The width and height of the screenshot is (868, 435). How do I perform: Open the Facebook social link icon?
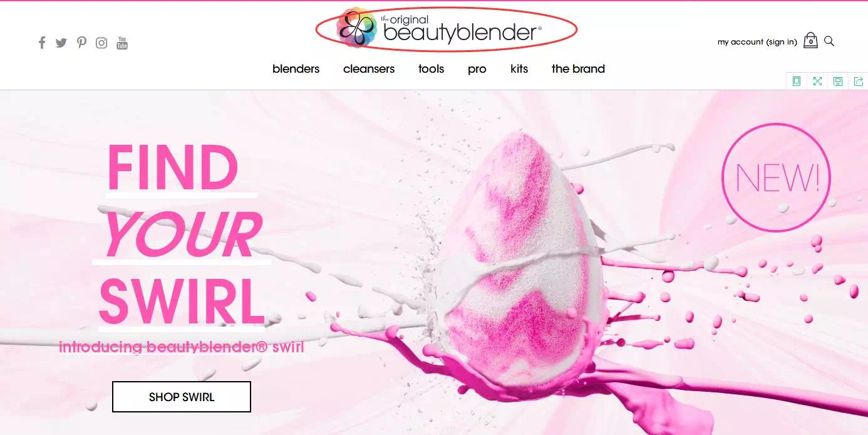[x=42, y=43]
